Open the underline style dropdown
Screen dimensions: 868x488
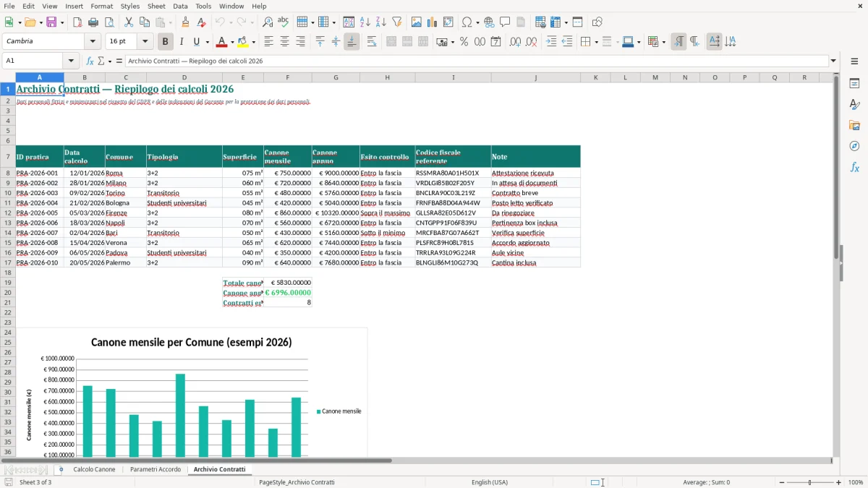pos(207,41)
